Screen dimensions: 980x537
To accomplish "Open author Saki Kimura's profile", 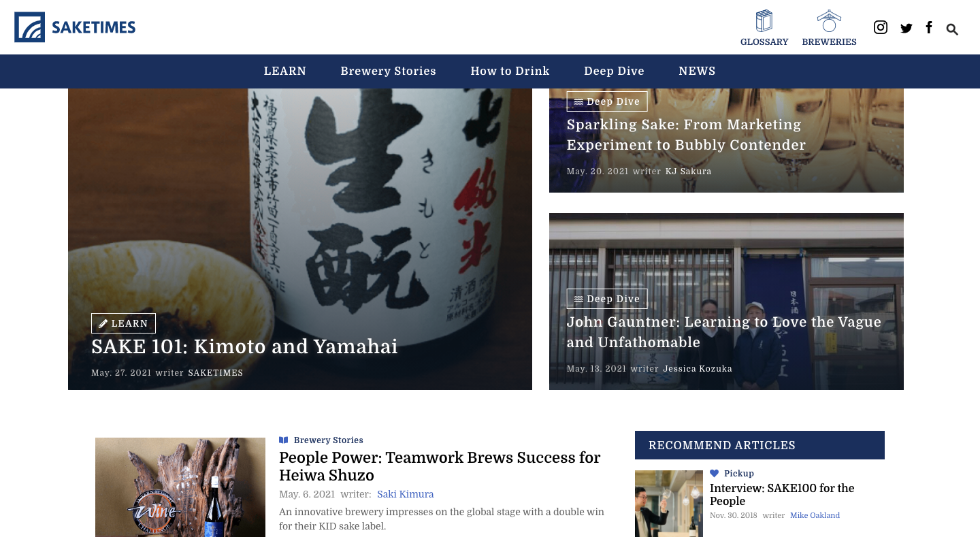I will click(405, 494).
